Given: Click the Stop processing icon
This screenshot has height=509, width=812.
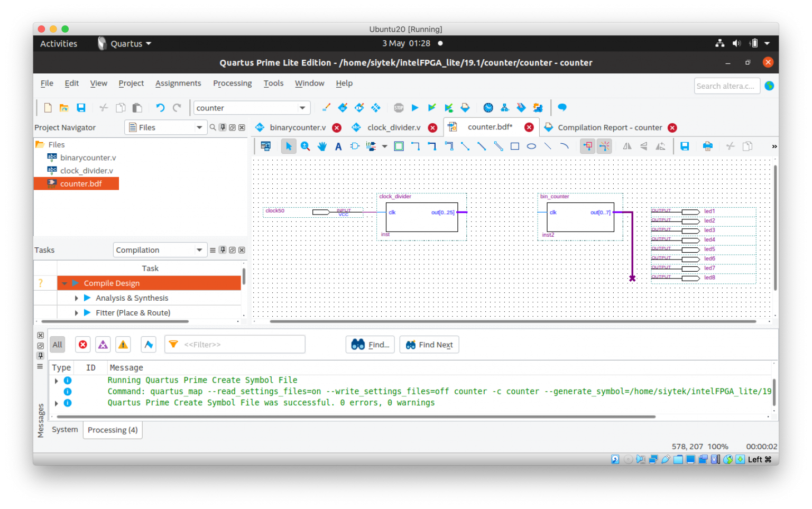Looking at the screenshot, I should pos(398,107).
